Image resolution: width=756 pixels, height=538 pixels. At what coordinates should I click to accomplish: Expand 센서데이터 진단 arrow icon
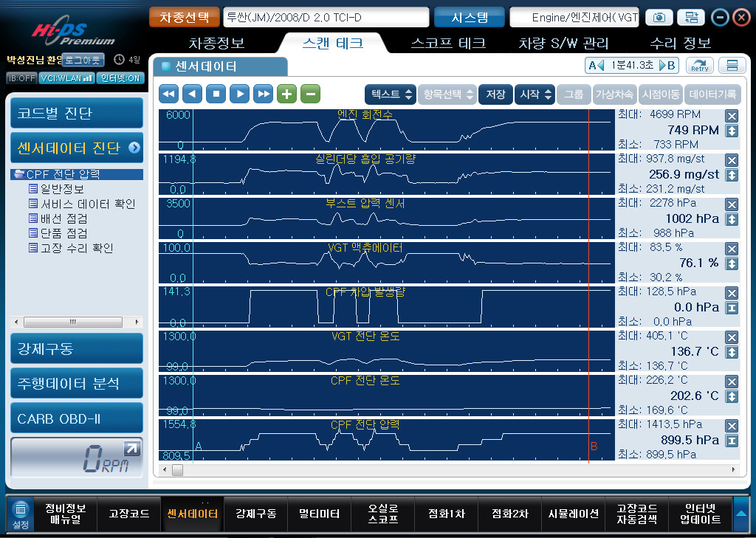[x=134, y=148]
